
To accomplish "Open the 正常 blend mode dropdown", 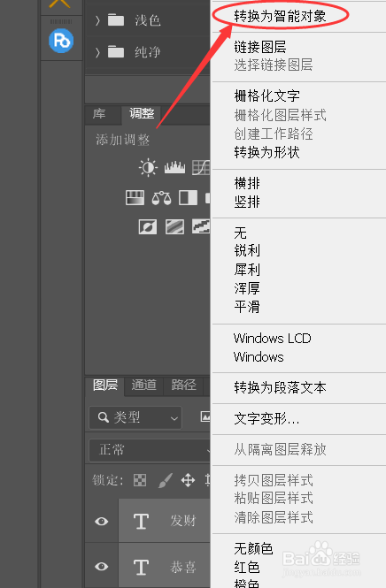I will click(150, 450).
